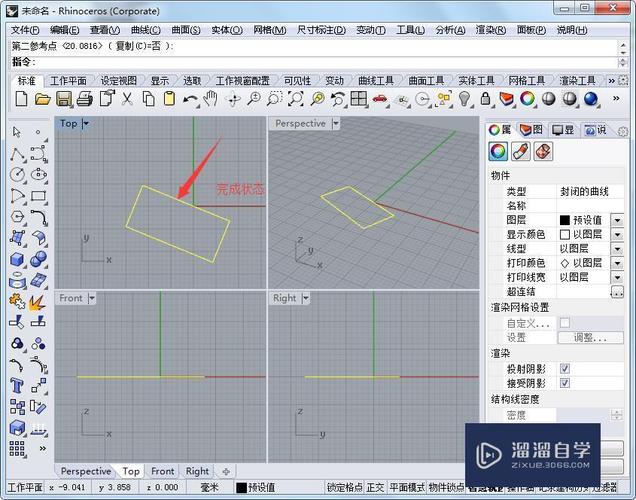Open the 分析(A) menu

450,30
